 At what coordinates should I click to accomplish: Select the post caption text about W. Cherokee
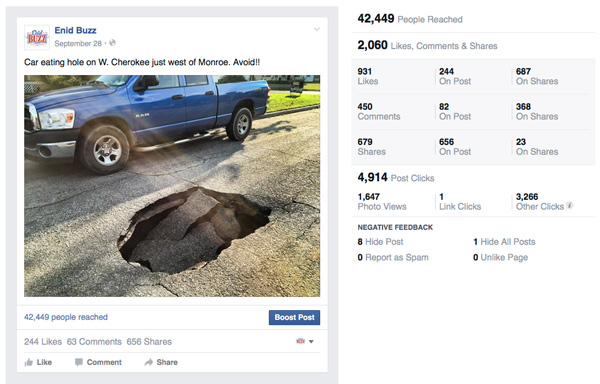(x=142, y=62)
